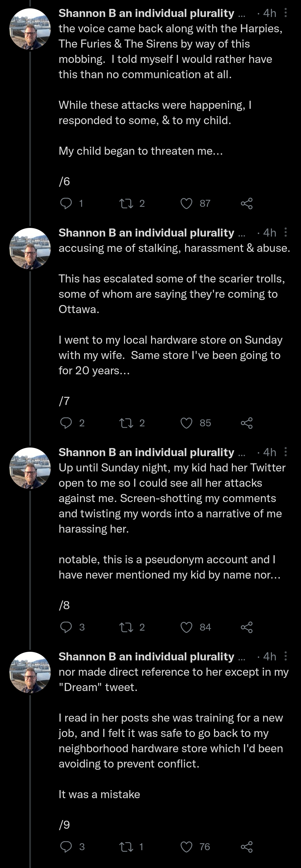Screen dimensions: 301x868
Task: Open Shannon B profile name on /8 tweet
Action: (146, 452)
